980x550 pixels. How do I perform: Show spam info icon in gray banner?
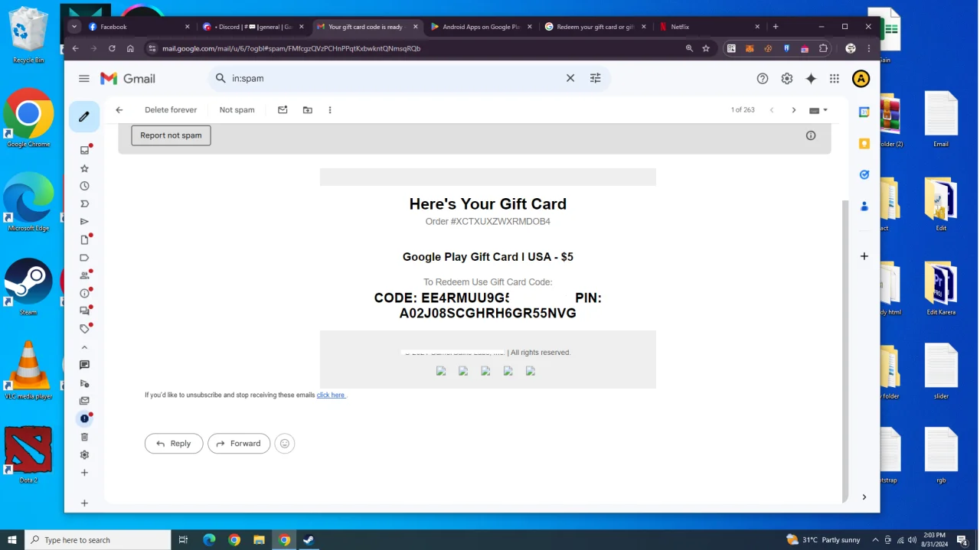pos(811,135)
